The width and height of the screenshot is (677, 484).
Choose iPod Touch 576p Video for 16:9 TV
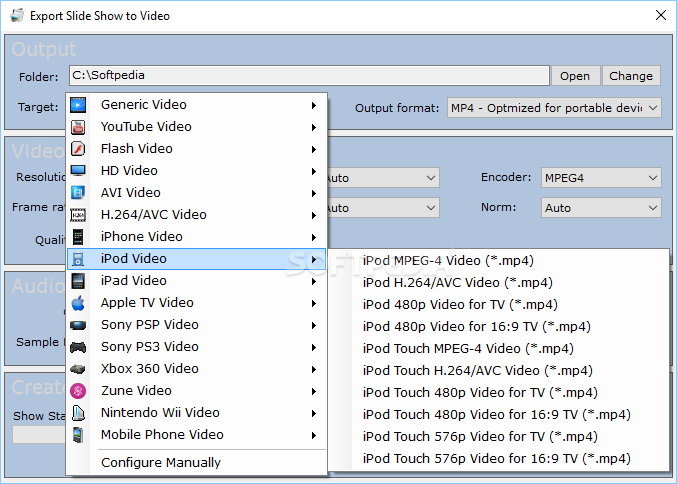(x=498, y=459)
